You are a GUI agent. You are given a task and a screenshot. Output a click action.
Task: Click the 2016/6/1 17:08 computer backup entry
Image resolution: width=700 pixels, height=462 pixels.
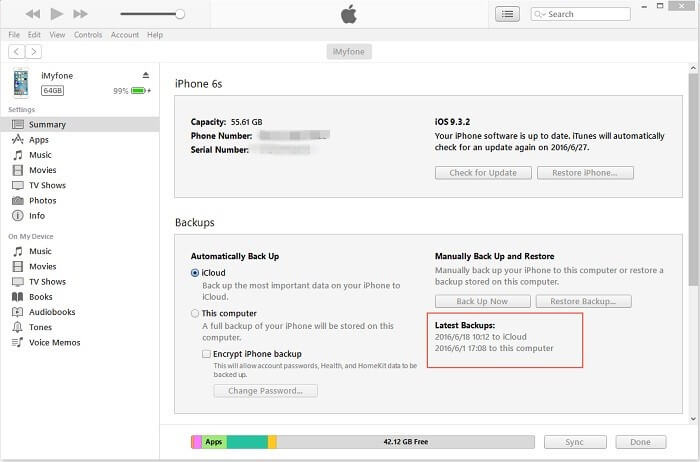click(x=494, y=348)
